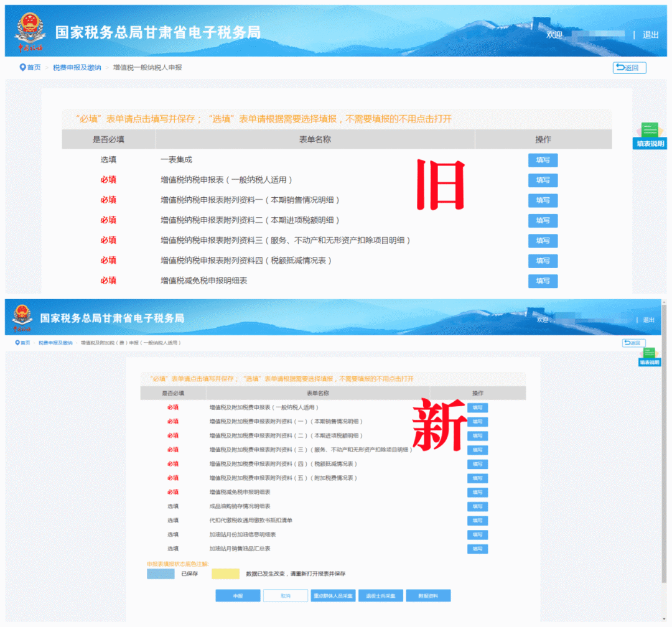This screenshot has width=672, height=627.
Task: Click 国家税务总局甘肃省电子税务局 title on old page
Action: (x=158, y=32)
